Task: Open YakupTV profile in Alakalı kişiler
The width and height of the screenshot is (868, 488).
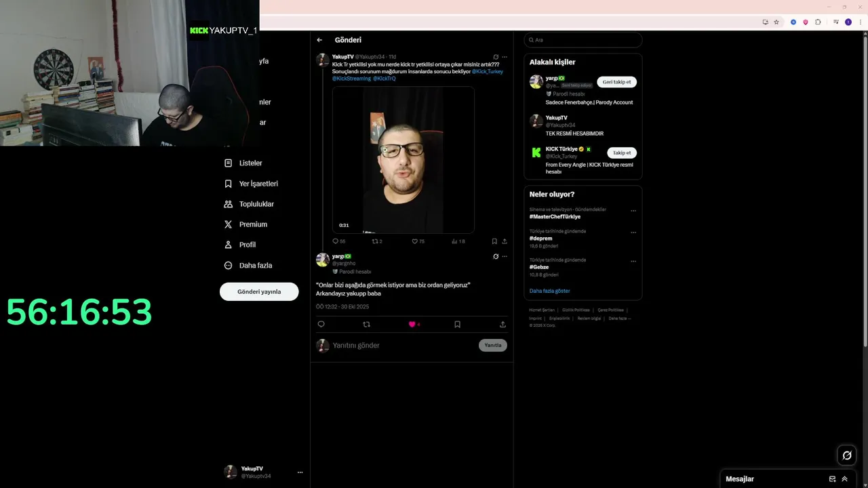Action: [x=556, y=118]
